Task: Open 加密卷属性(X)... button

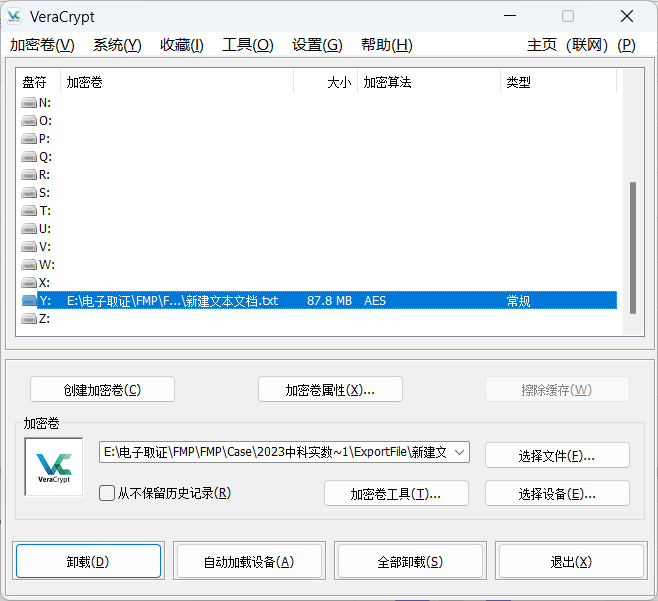Action: pos(330,389)
